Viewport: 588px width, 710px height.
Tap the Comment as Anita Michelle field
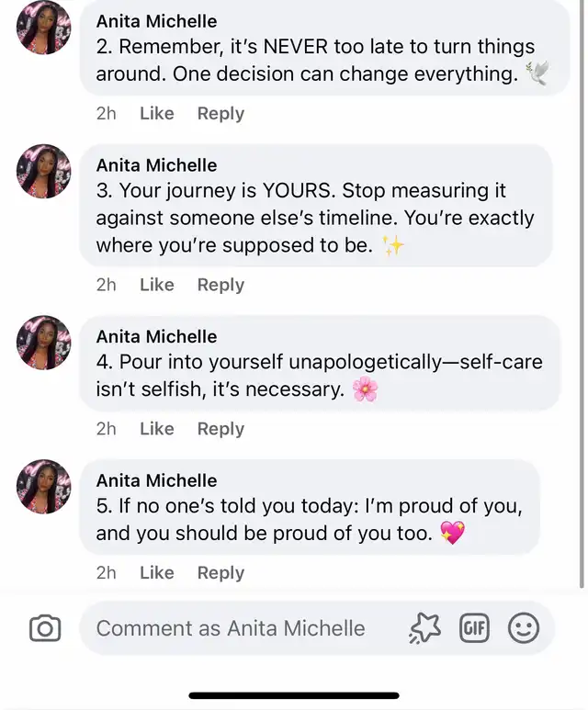(x=231, y=628)
